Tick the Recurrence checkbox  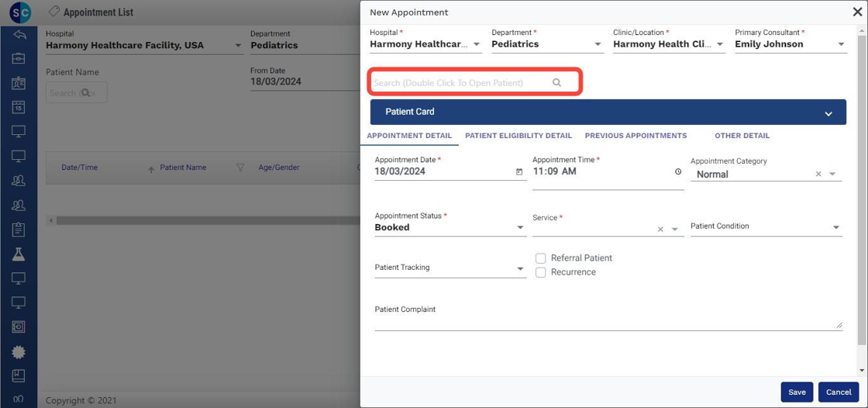tap(541, 272)
